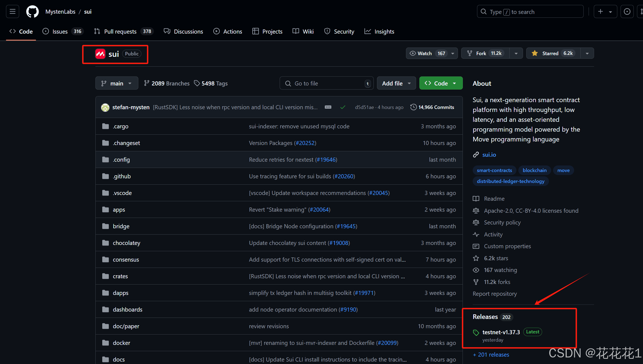The height and width of the screenshot is (364, 643).
Task: Open pull request #20252 link
Action: [305, 143]
